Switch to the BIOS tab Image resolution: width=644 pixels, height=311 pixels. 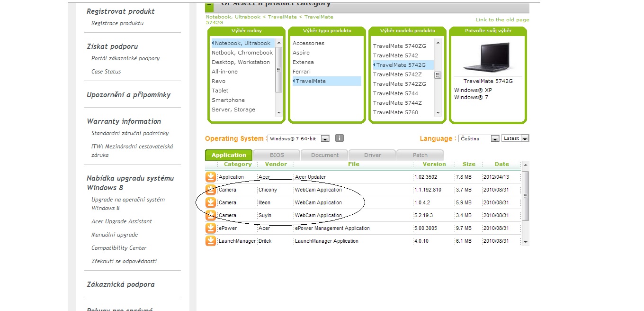coord(277,155)
